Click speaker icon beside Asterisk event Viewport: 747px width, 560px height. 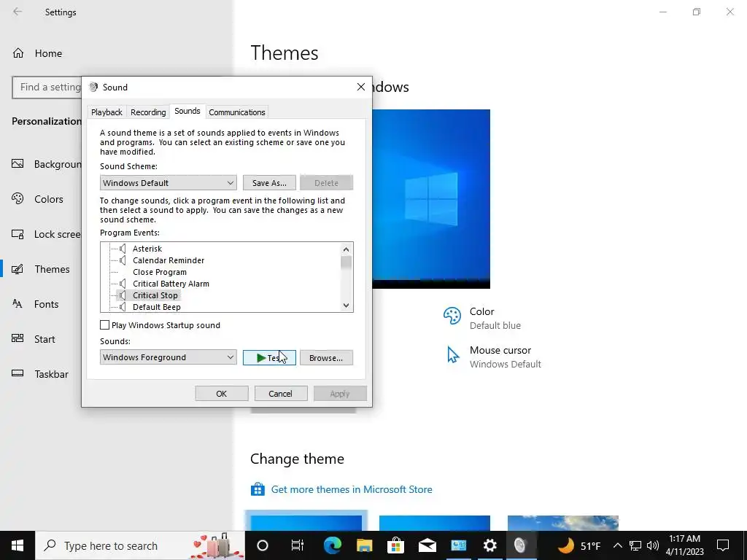(x=123, y=249)
